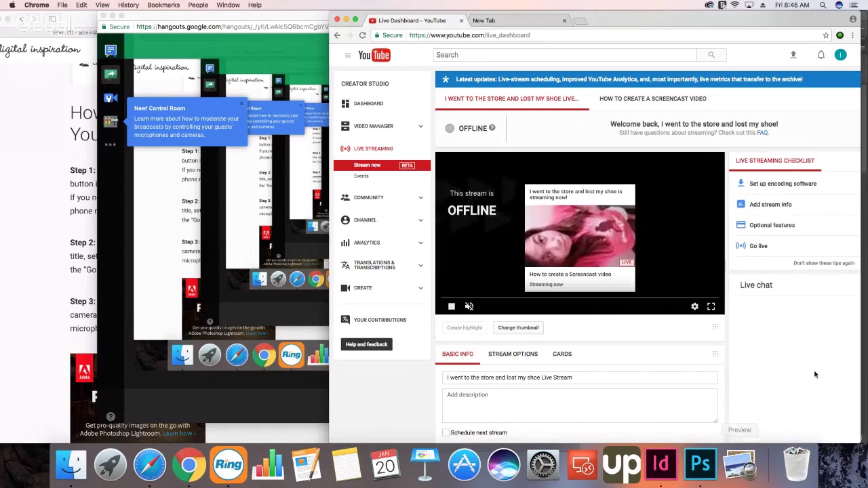The image size is (868, 488).
Task: Open the Trash in the Dock
Action: pos(797,464)
